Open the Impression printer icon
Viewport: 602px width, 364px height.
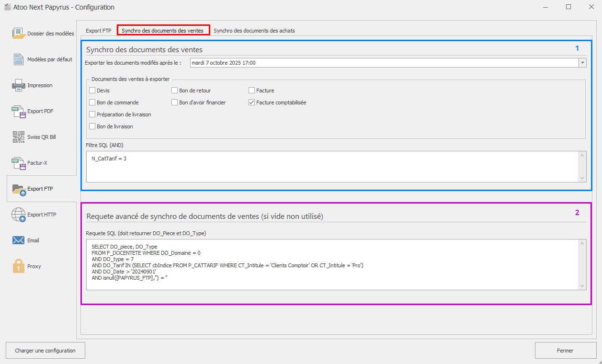point(19,85)
